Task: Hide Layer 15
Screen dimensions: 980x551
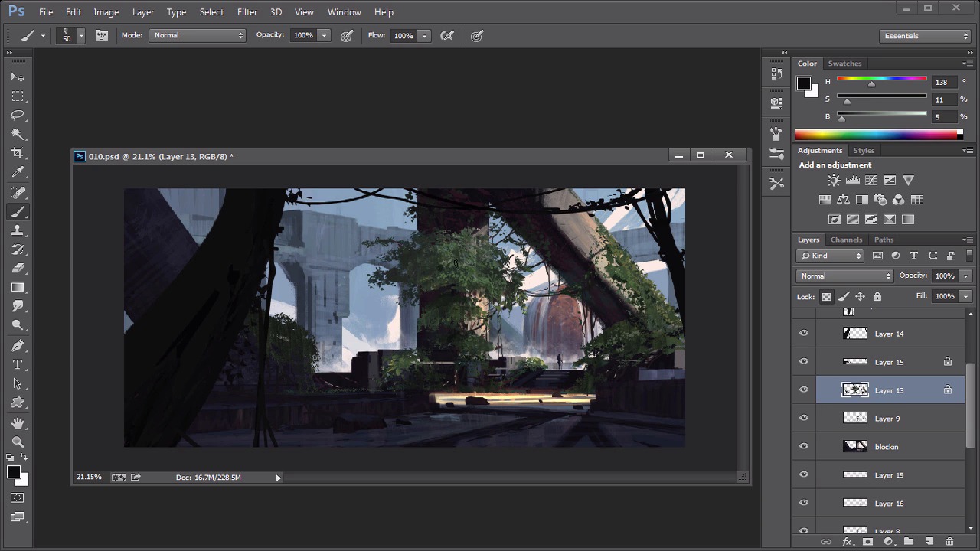Action: pos(804,362)
